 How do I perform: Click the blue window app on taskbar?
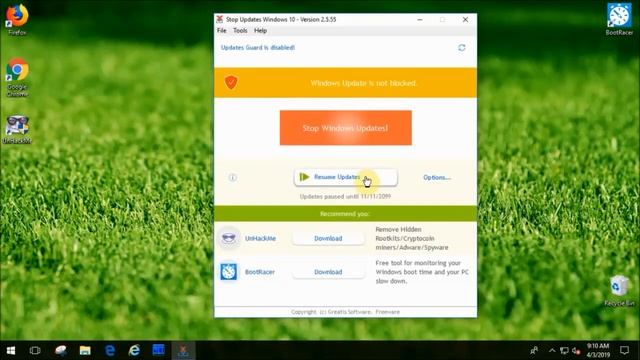(158, 350)
